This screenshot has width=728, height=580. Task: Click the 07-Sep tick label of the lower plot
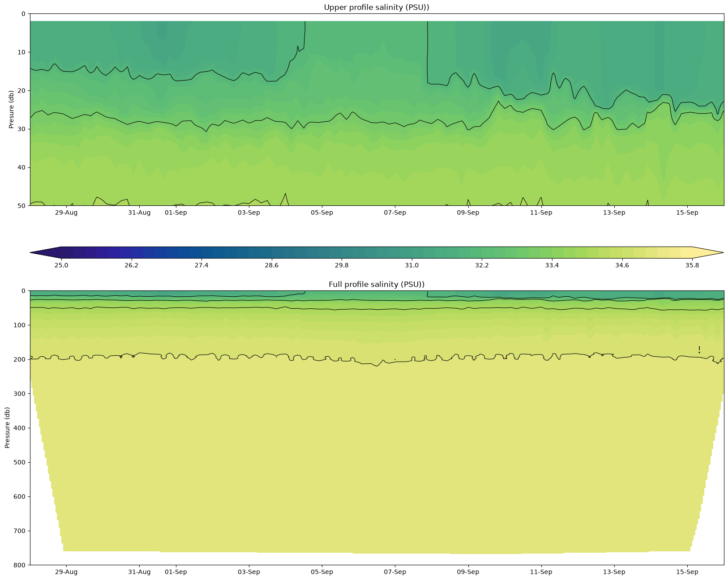pyautogui.click(x=395, y=572)
